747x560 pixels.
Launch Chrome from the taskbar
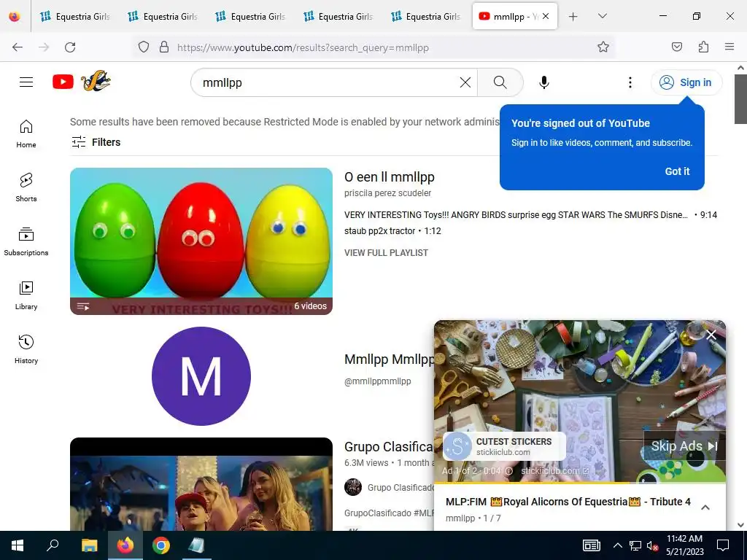click(x=161, y=545)
